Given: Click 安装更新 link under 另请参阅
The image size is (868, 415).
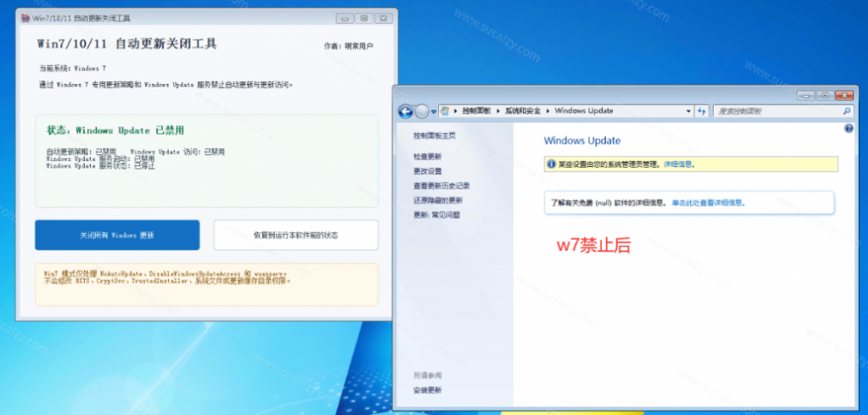Looking at the screenshot, I should (427, 390).
